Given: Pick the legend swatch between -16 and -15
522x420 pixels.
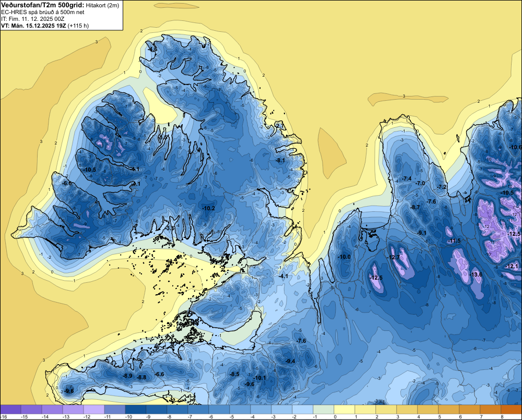Looking at the screenshot, I should 10,410.
